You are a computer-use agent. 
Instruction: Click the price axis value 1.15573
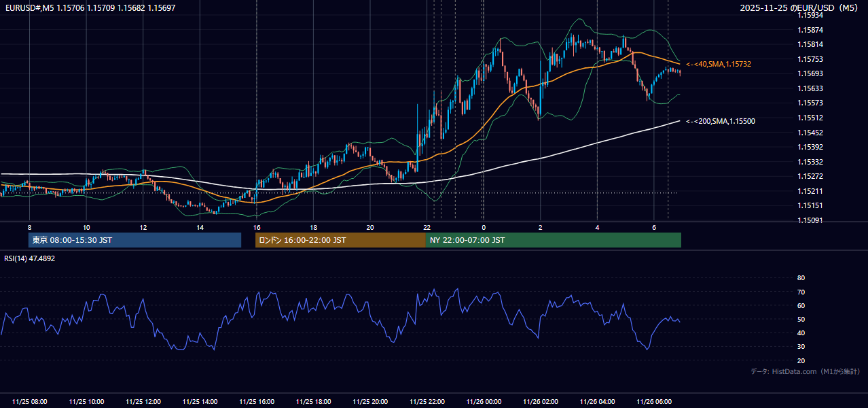(811, 103)
